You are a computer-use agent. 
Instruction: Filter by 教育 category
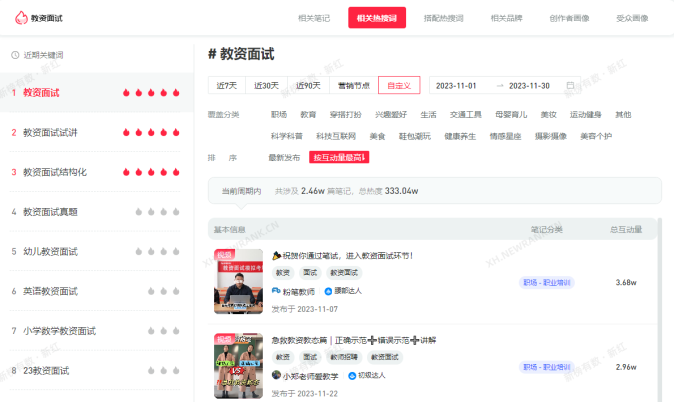coord(308,114)
